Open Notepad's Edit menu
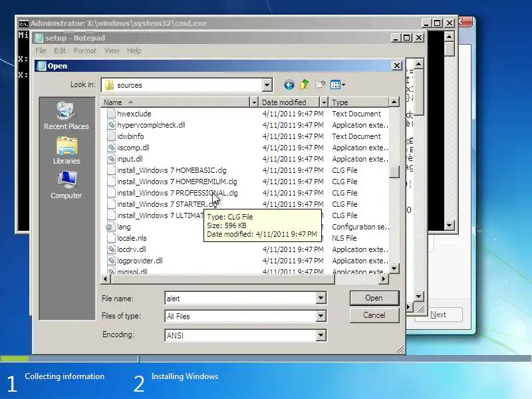Image resolution: width=532 pixels, height=399 pixels. [60, 51]
